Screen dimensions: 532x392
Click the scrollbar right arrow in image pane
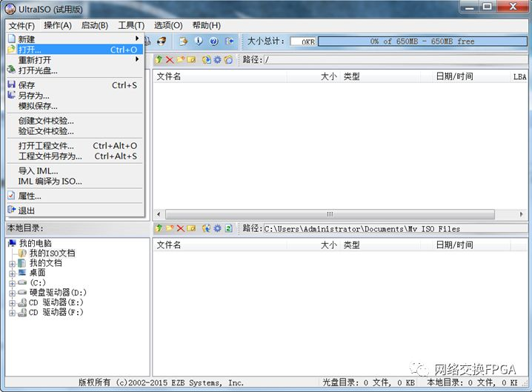(522, 214)
